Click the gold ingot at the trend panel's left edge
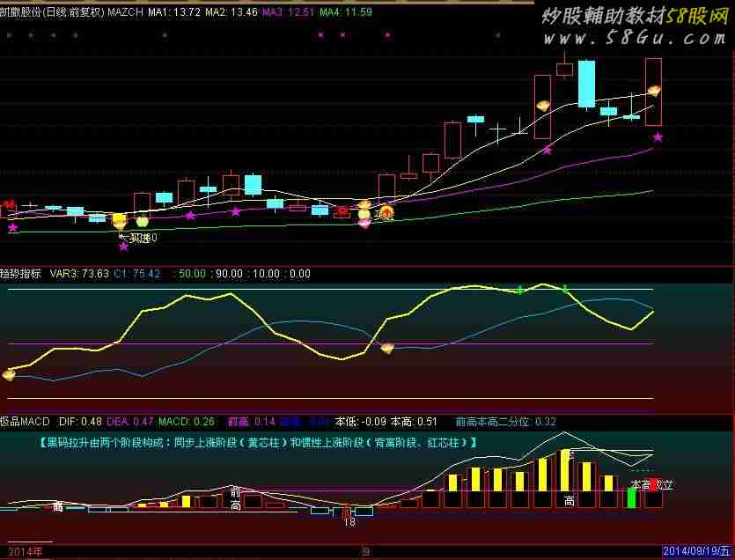The width and height of the screenshot is (735, 560). (x=9, y=374)
